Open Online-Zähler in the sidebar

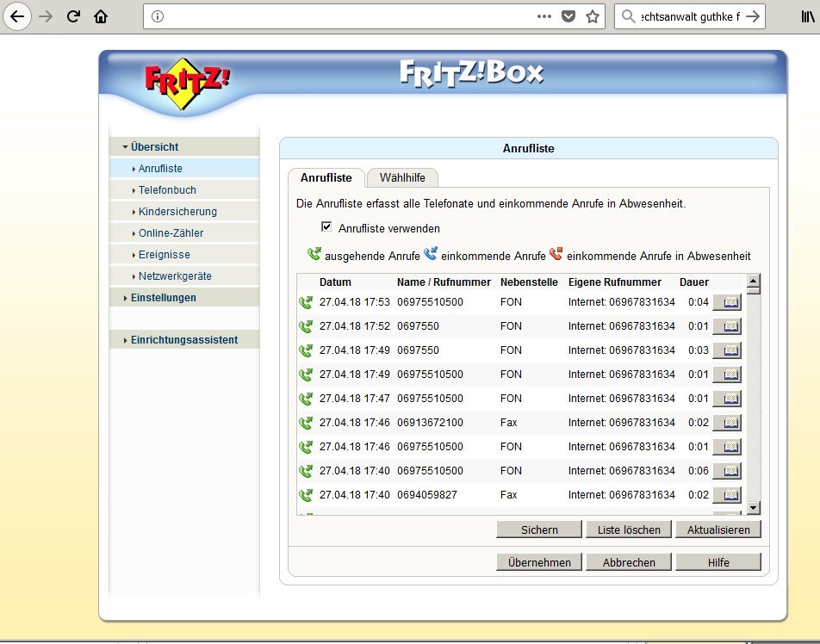184,233
